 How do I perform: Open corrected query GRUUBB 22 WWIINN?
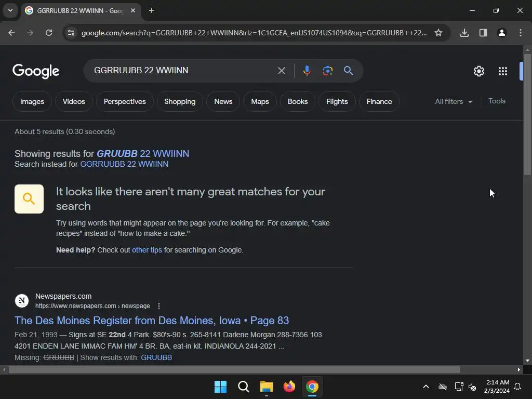coord(143,154)
